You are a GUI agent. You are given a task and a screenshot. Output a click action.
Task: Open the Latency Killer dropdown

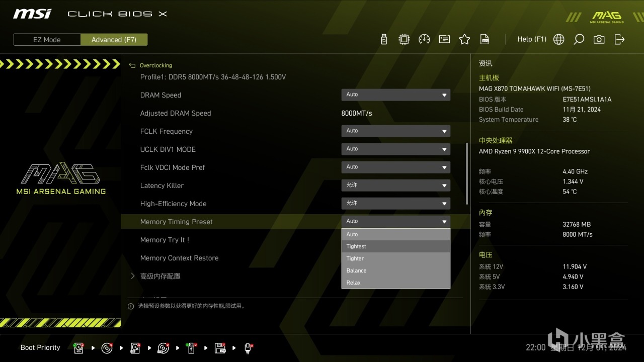point(396,185)
